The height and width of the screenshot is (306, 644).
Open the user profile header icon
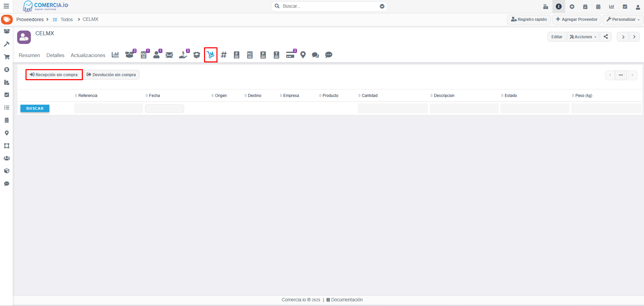[638, 6]
